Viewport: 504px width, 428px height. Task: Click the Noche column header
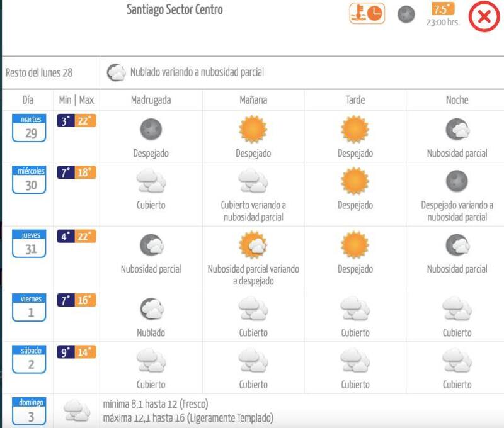457,100
